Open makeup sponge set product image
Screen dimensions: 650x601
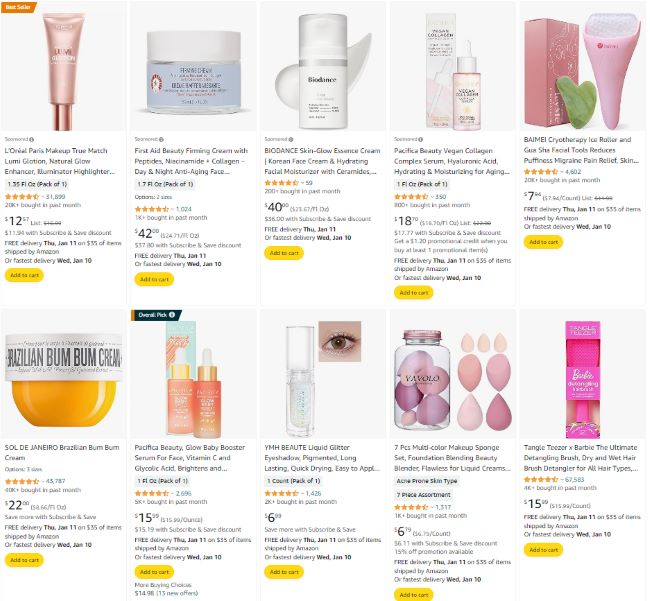[x=453, y=379]
